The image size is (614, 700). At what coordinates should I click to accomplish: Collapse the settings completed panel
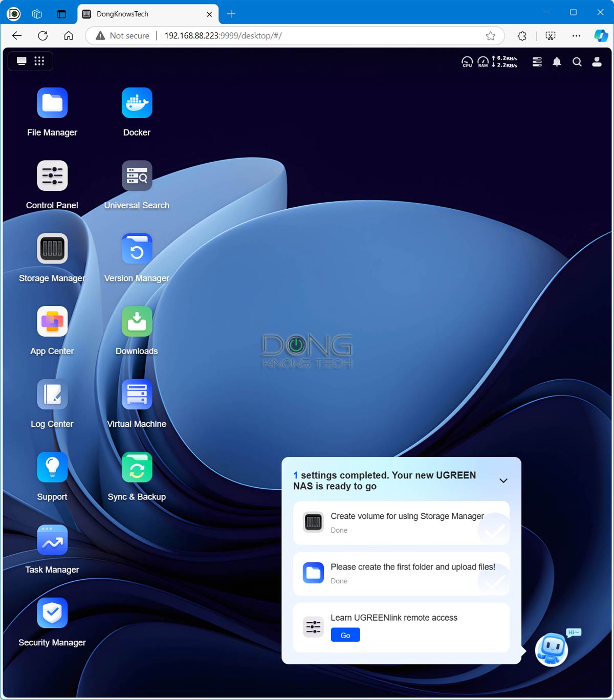click(503, 480)
